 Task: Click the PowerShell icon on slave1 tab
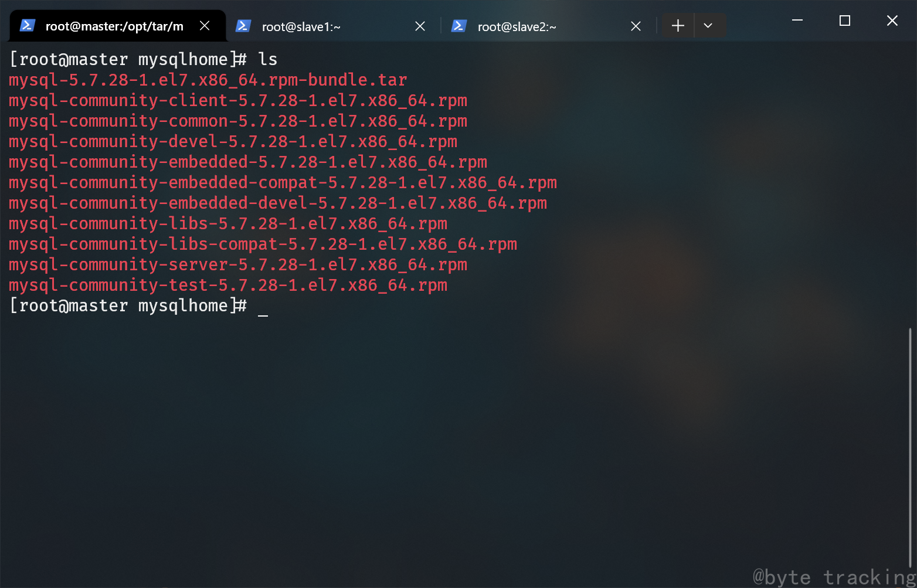click(x=243, y=26)
